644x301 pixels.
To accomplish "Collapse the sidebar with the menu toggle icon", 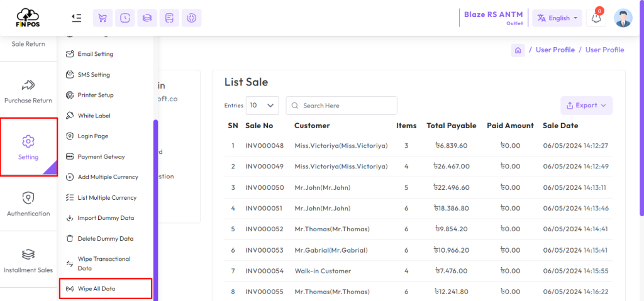I will 77,18.
